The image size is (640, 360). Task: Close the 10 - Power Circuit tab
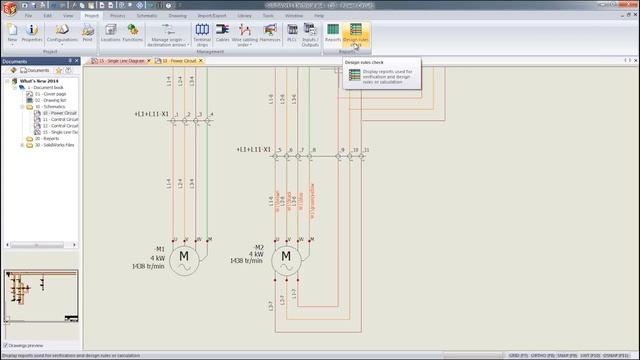tap(201, 61)
